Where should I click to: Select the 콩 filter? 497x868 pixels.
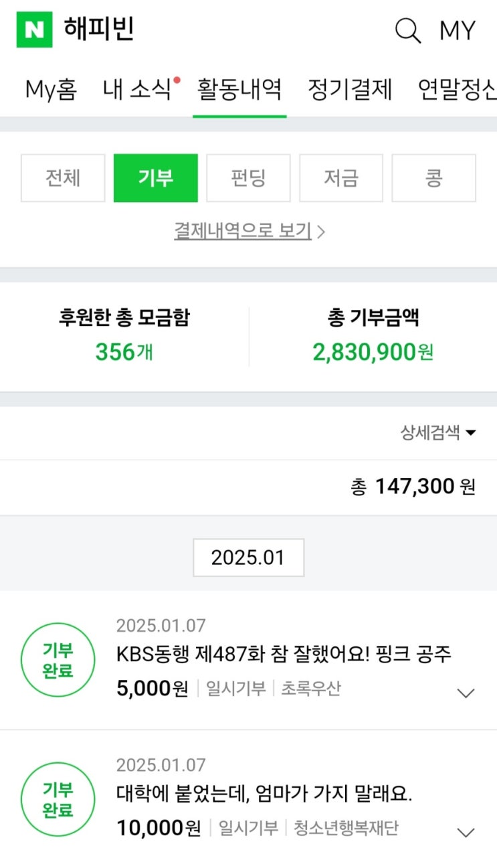(433, 178)
